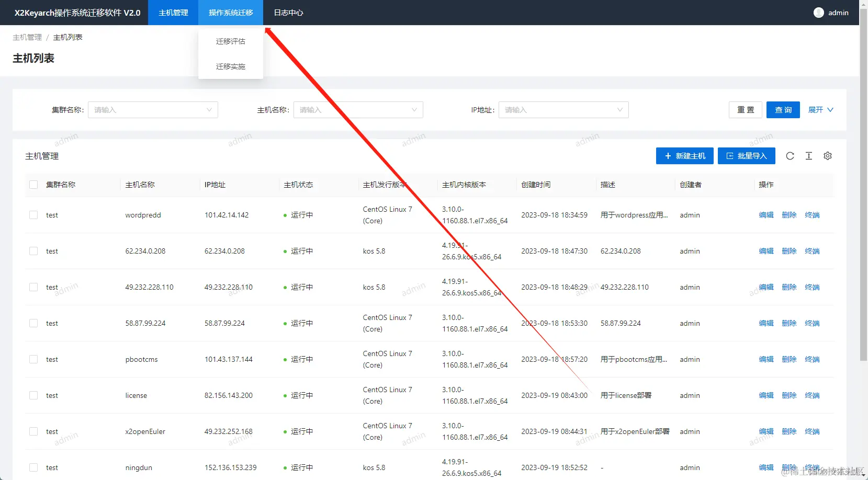Click the 重置 button
Image resolution: width=868 pixels, height=480 pixels.
pyautogui.click(x=746, y=110)
